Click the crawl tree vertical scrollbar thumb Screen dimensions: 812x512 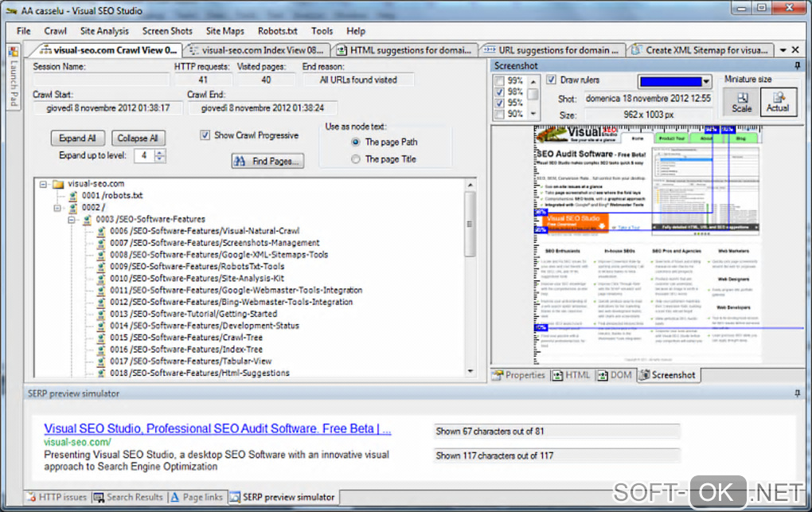pyautogui.click(x=470, y=224)
